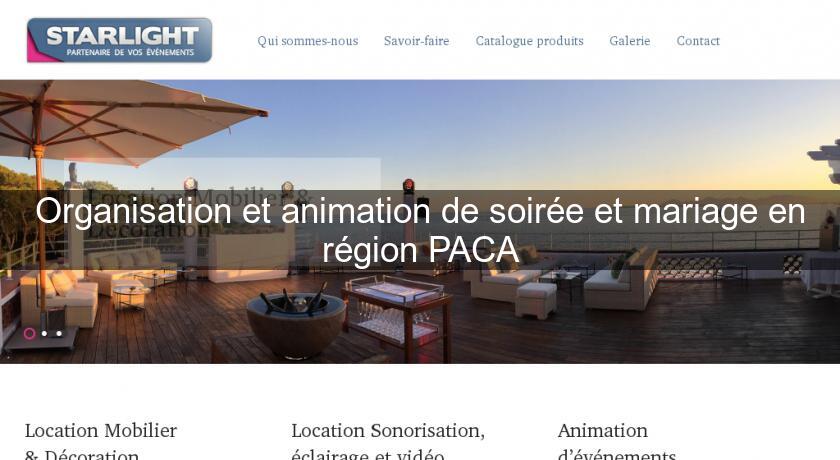Viewport: 840px width, 460px height.
Task: Click the word PACA in the caption
Action: click(x=474, y=250)
